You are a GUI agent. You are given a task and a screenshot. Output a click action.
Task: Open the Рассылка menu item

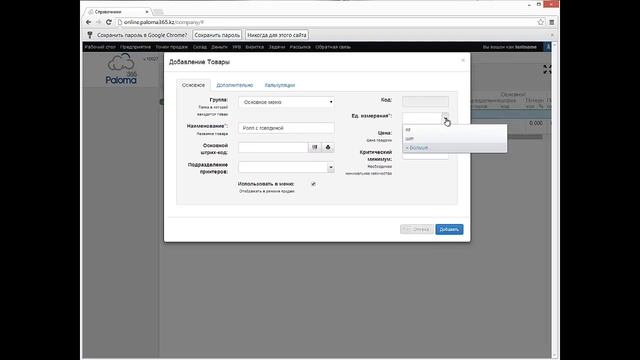click(x=300, y=47)
